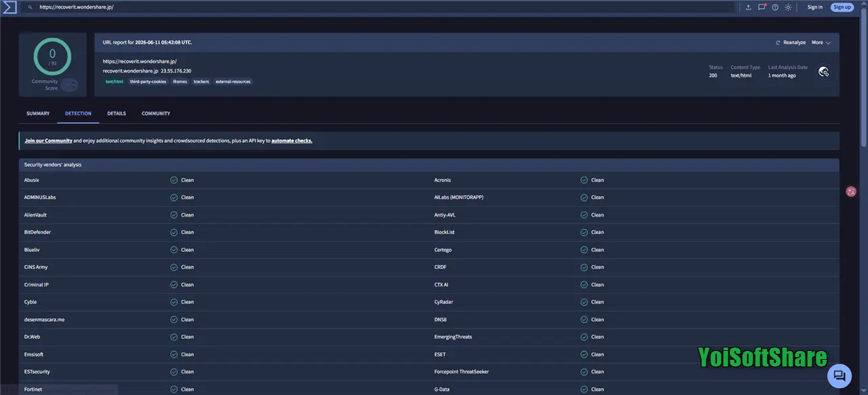Open the chat bubble widget button

coord(839,375)
